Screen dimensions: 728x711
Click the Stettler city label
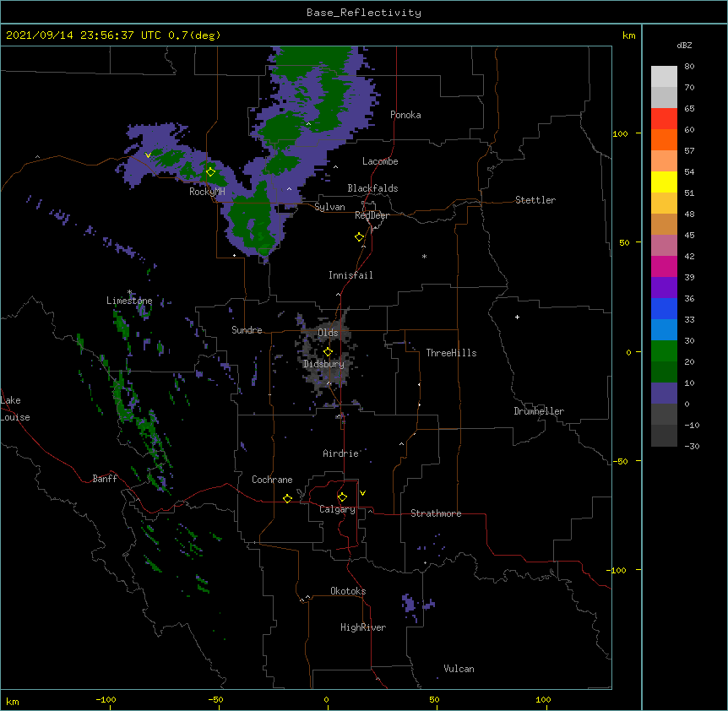[535, 200]
